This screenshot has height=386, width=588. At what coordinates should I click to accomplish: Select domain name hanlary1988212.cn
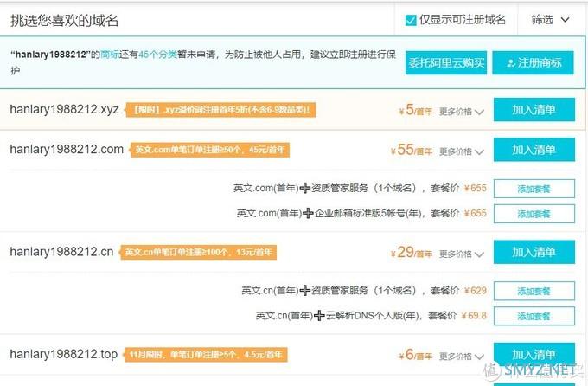(61, 252)
